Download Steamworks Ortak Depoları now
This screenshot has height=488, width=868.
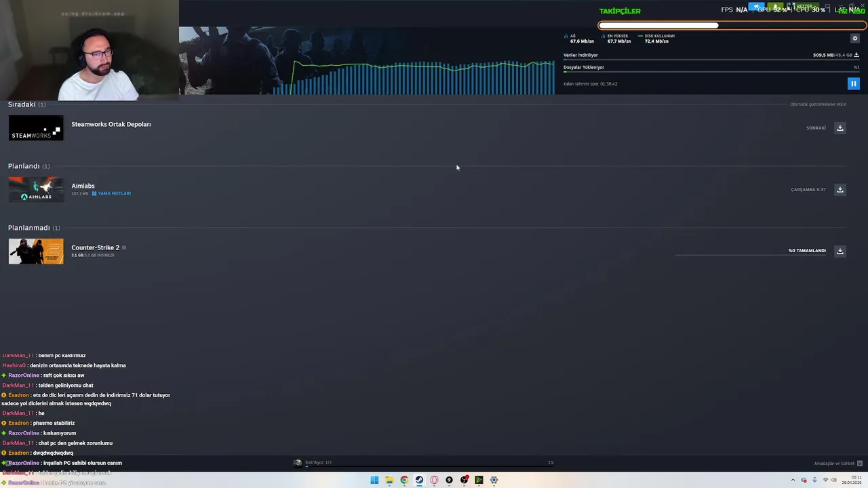[x=840, y=128]
